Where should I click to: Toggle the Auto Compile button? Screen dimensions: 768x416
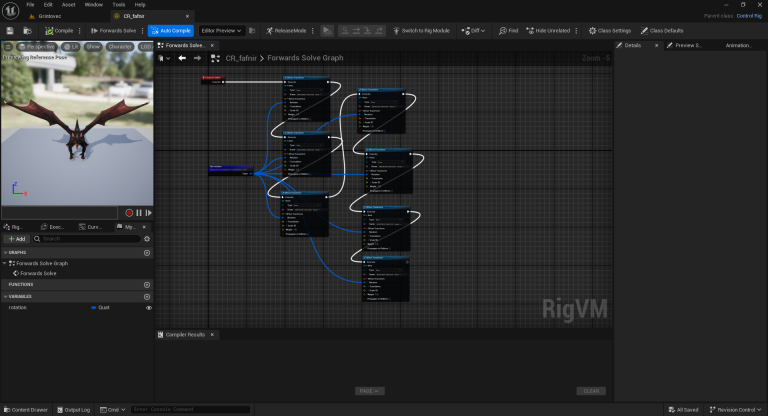171,31
